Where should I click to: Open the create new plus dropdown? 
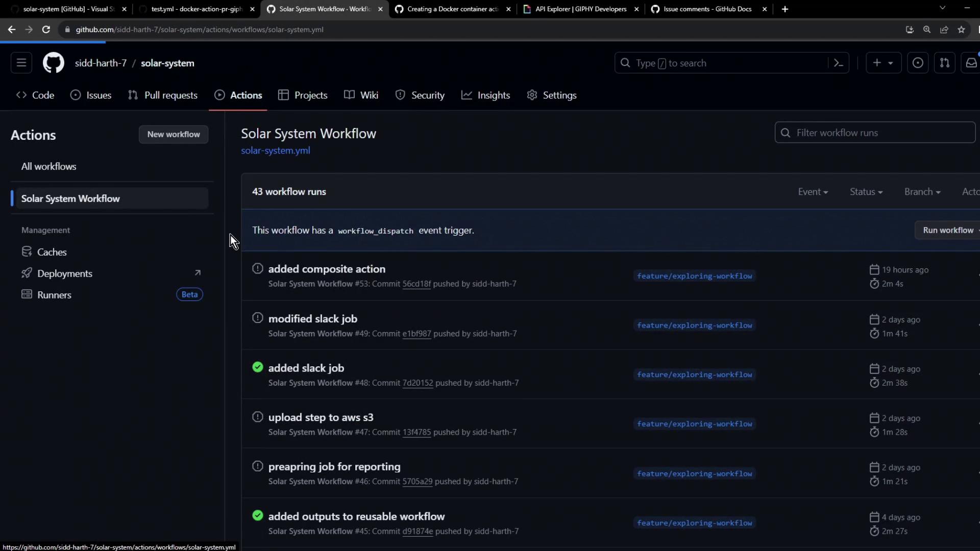(x=883, y=63)
